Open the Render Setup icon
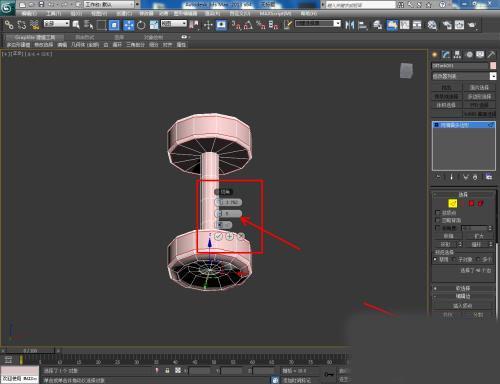The image size is (500, 384). pos(447,25)
